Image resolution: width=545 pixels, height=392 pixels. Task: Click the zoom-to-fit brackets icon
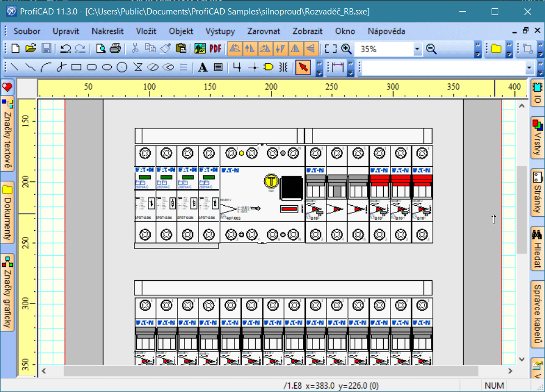[x=330, y=49]
